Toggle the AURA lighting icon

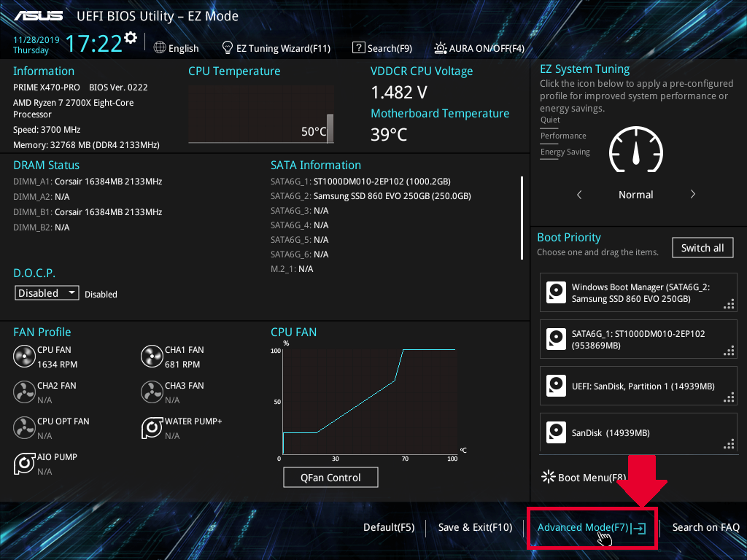(440, 48)
